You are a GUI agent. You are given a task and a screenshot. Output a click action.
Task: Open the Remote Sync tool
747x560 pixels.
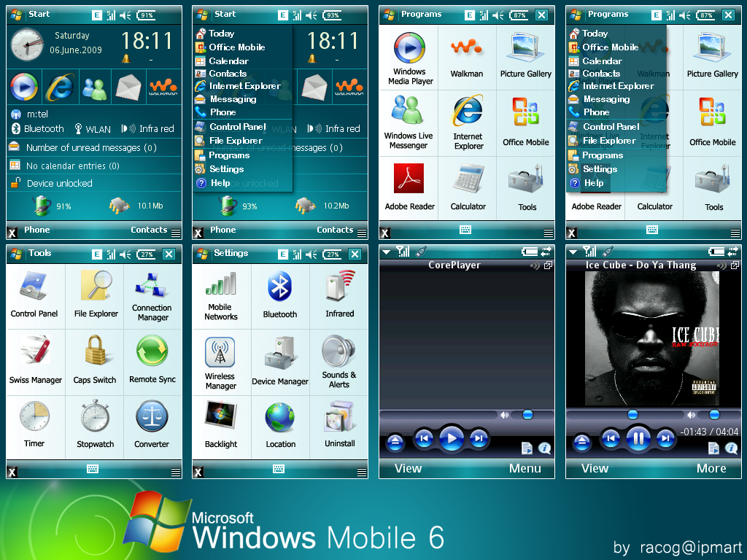[152, 359]
